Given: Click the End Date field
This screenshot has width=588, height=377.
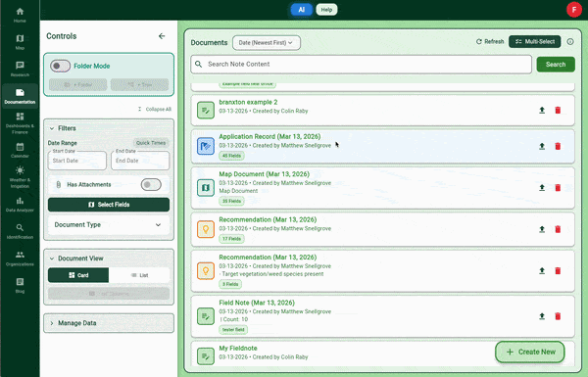Looking at the screenshot, I should point(140,161).
